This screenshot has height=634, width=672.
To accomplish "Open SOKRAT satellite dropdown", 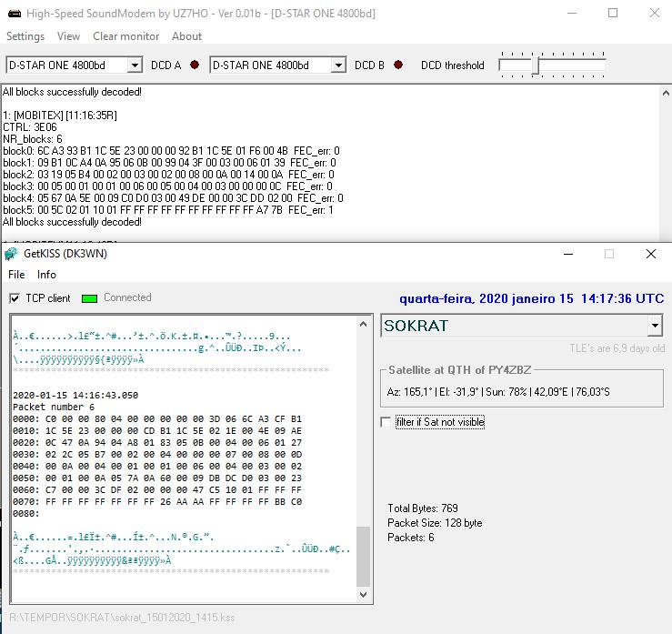I will [x=655, y=326].
